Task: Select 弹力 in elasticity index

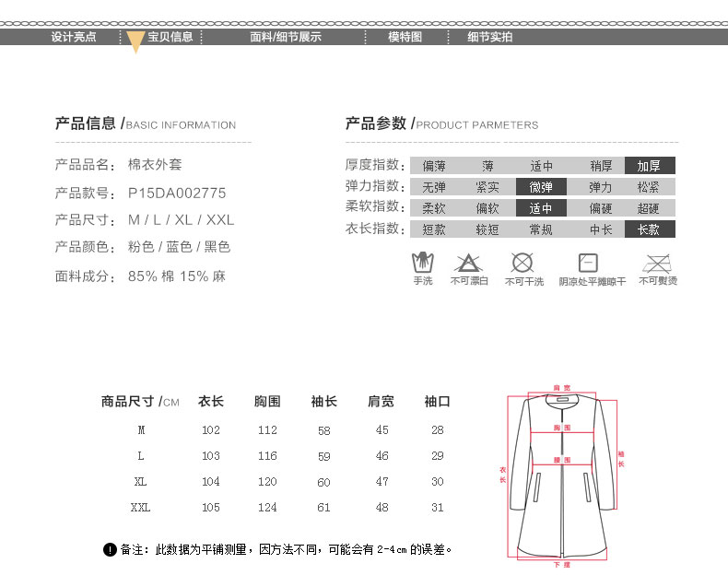Action: click(601, 187)
